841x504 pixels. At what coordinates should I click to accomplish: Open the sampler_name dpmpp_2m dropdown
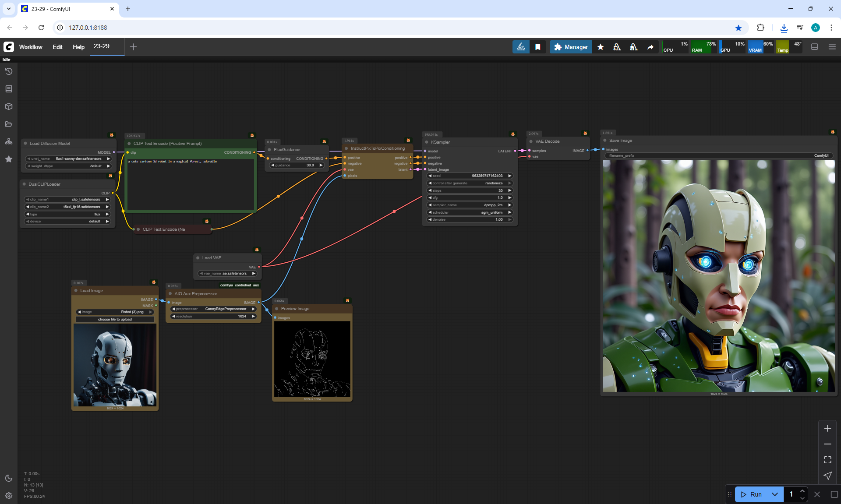[470, 205]
